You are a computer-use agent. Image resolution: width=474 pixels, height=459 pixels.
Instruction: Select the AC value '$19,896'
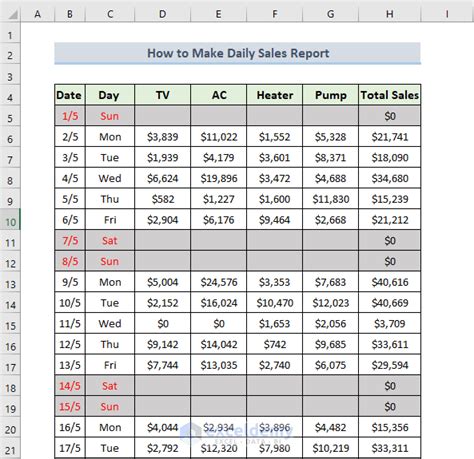(x=219, y=178)
